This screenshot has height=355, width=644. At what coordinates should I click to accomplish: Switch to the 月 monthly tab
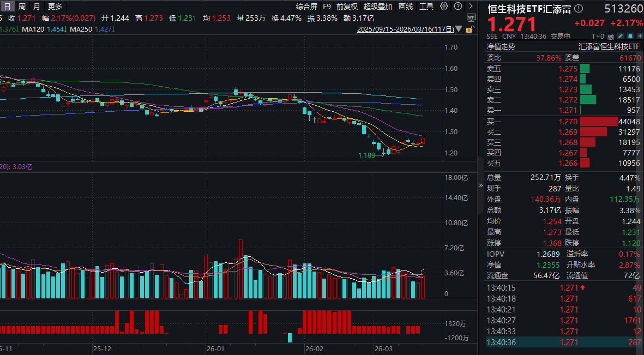[37, 7]
